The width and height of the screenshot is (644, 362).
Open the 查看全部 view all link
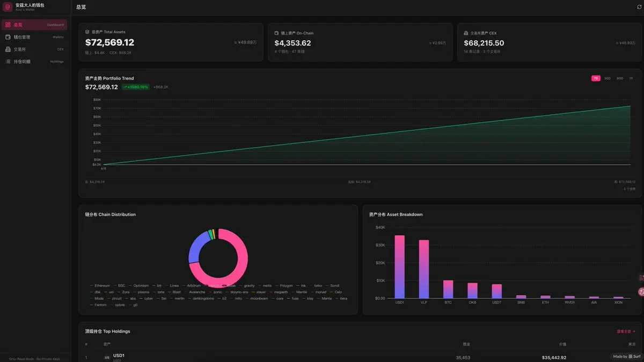626,331
